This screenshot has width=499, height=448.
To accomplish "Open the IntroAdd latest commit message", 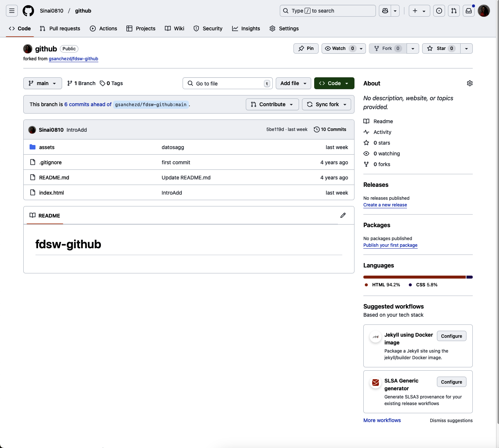I will (x=77, y=130).
